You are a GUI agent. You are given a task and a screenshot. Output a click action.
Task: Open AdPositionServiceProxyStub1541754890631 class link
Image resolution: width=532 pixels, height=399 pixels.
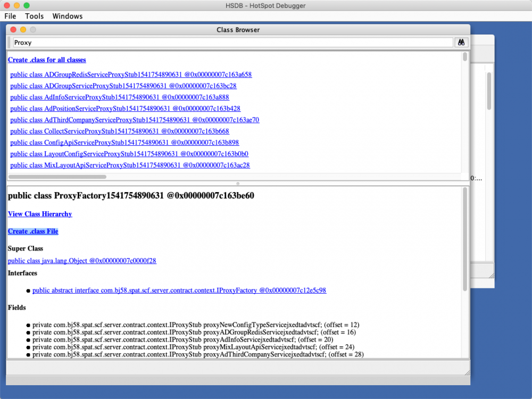pyautogui.click(x=125, y=109)
